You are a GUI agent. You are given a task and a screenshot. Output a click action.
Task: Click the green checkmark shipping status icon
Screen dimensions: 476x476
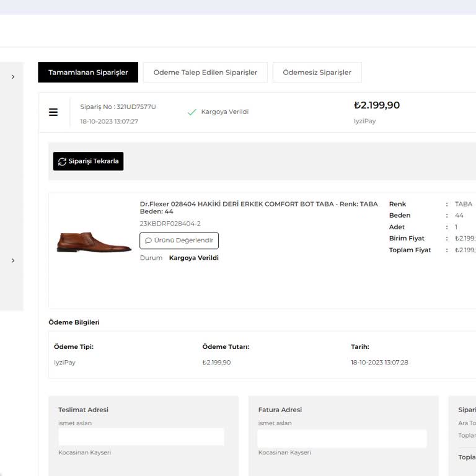pos(192,112)
